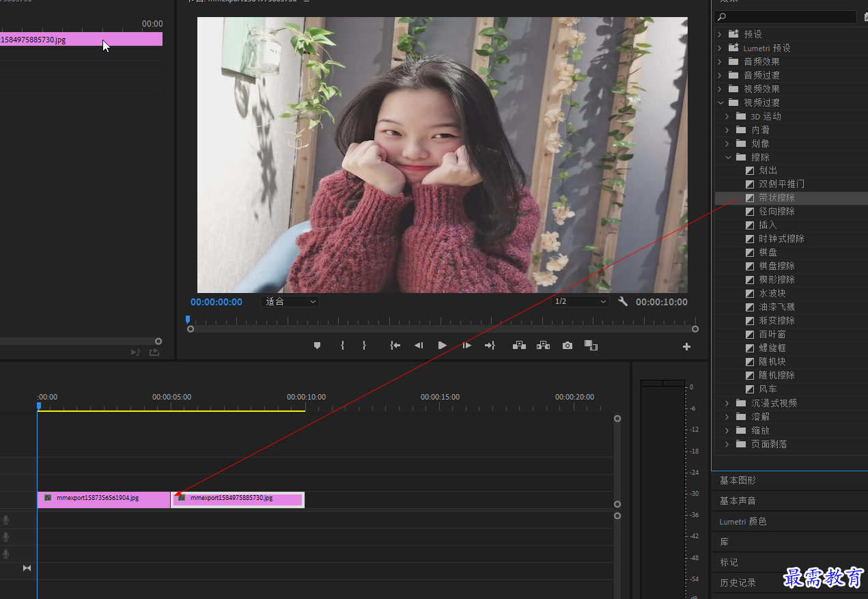This screenshot has height=599, width=868.
Task: Select mmexport1587356561904.jpg clip in timeline
Action: [104, 499]
